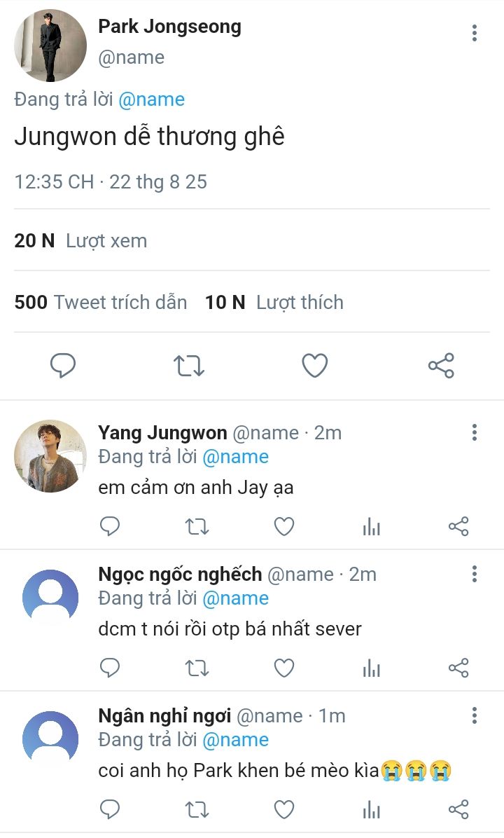The height and width of the screenshot is (838, 504).
Task: Retweet Ngân nghỉ ngơi's reply
Action: (x=197, y=810)
